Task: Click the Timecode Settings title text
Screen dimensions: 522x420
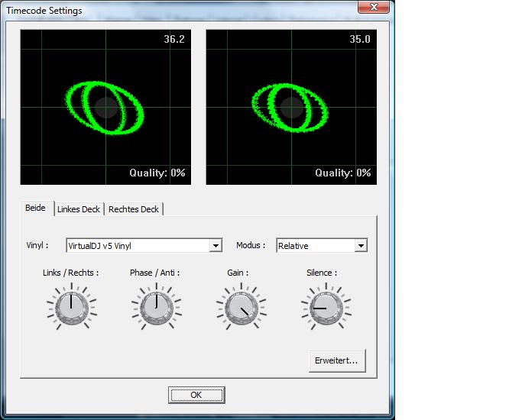Action: (44, 11)
